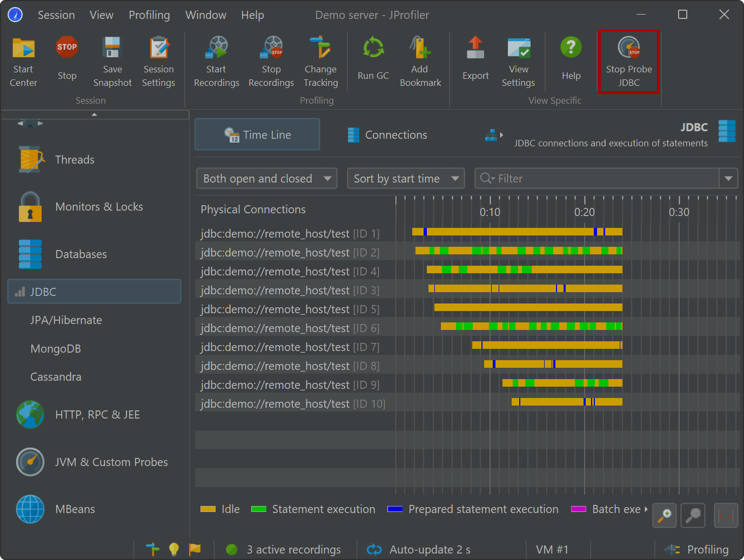This screenshot has width=744, height=560.
Task: Open the Session menu
Action: point(56,15)
